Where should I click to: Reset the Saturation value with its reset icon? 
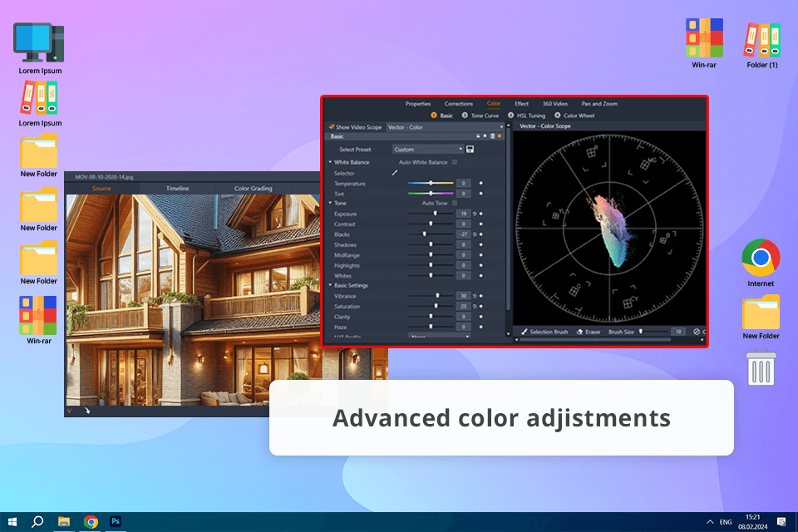pos(475,307)
